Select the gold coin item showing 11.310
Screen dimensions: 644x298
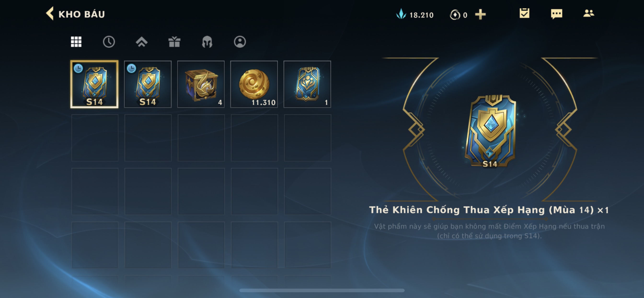(254, 84)
